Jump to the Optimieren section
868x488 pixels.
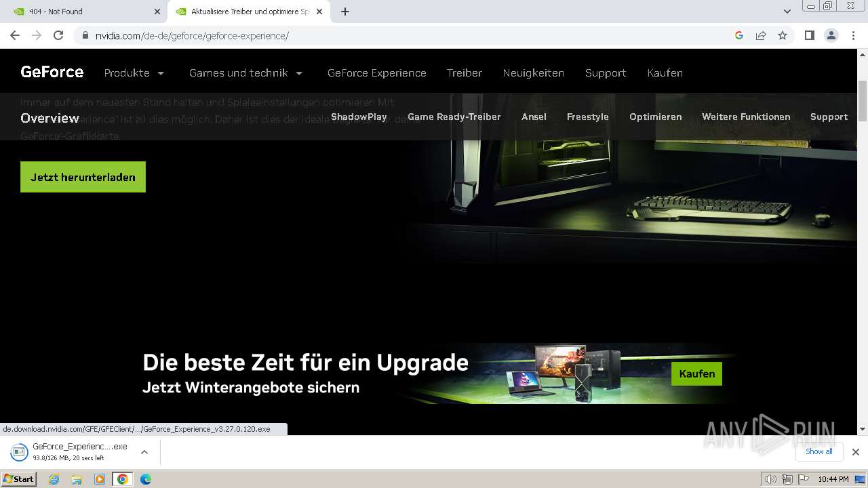[656, 117]
